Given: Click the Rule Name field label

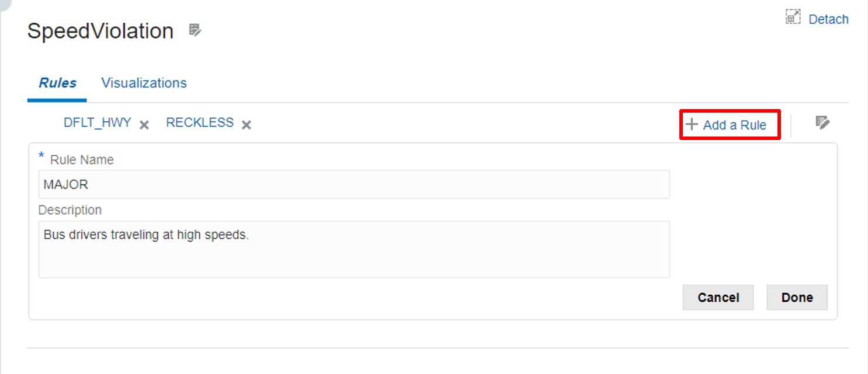Looking at the screenshot, I should click(x=82, y=160).
